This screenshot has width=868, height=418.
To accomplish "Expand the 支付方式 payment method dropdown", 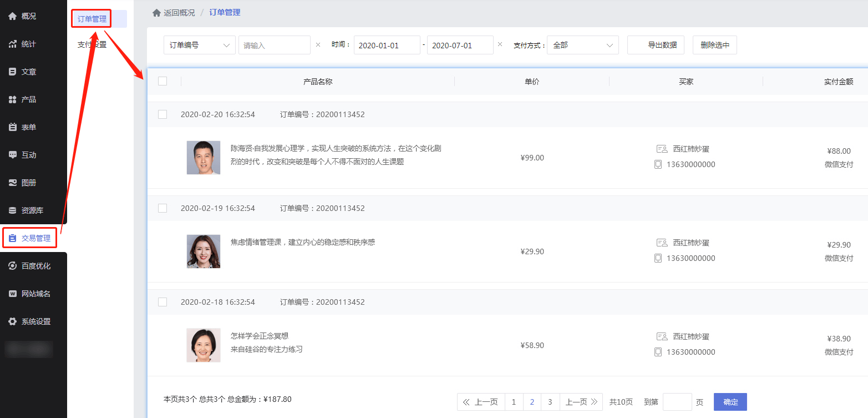I will 582,44.
